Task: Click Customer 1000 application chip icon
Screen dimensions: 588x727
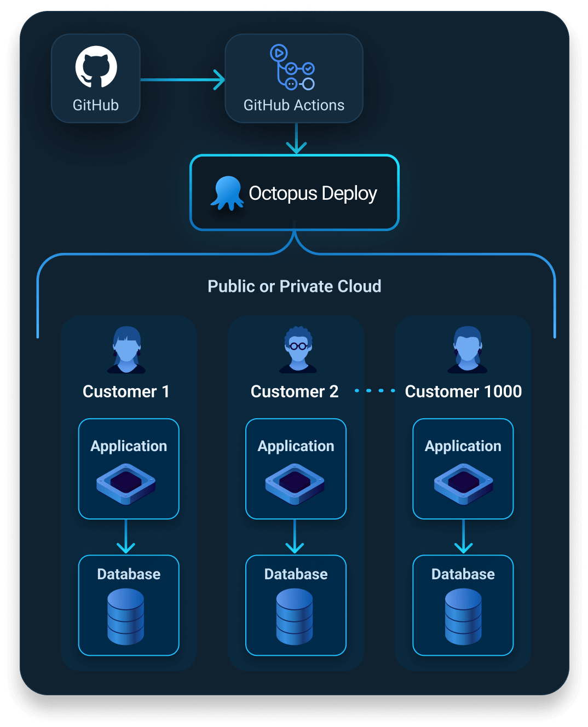Action: [464, 484]
